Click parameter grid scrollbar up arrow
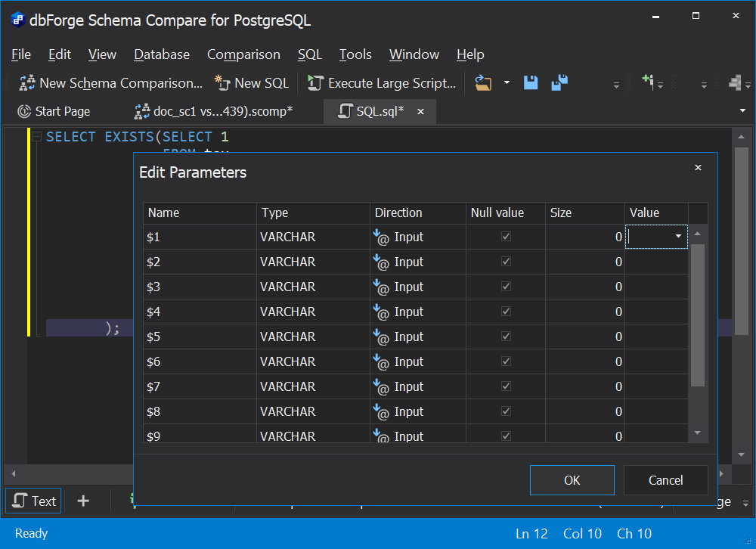Image resolution: width=756 pixels, height=549 pixels. click(x=697, y=234)
